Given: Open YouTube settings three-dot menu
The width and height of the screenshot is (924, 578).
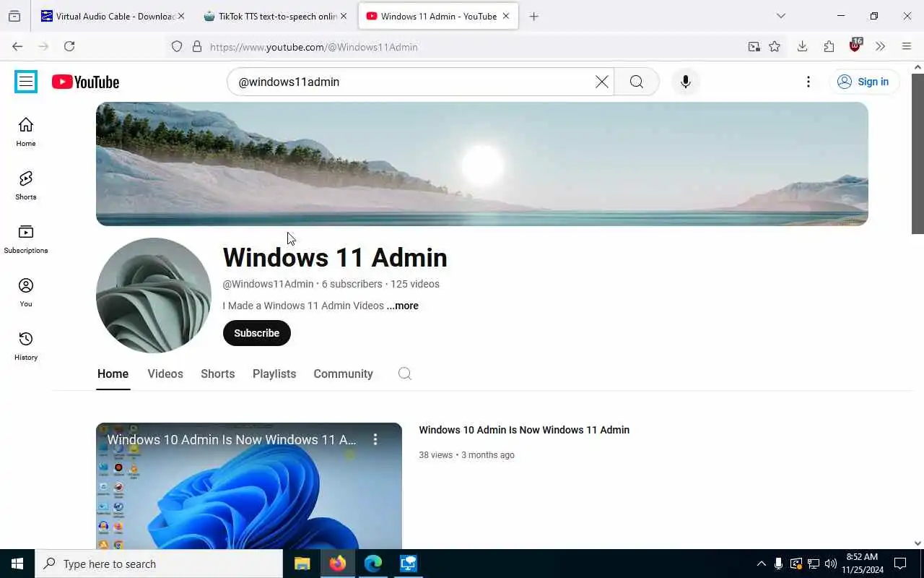Looking at the screenshot, I should point(808,82).
